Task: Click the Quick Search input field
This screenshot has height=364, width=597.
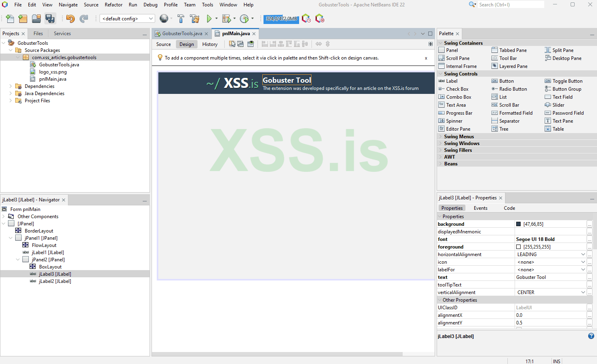Action: tap(511, 5)
